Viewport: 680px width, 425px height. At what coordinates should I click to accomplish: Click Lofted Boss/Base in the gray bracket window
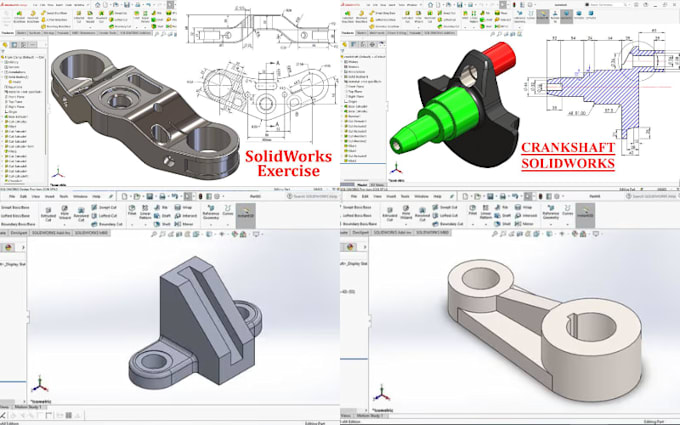click(15, 216)
